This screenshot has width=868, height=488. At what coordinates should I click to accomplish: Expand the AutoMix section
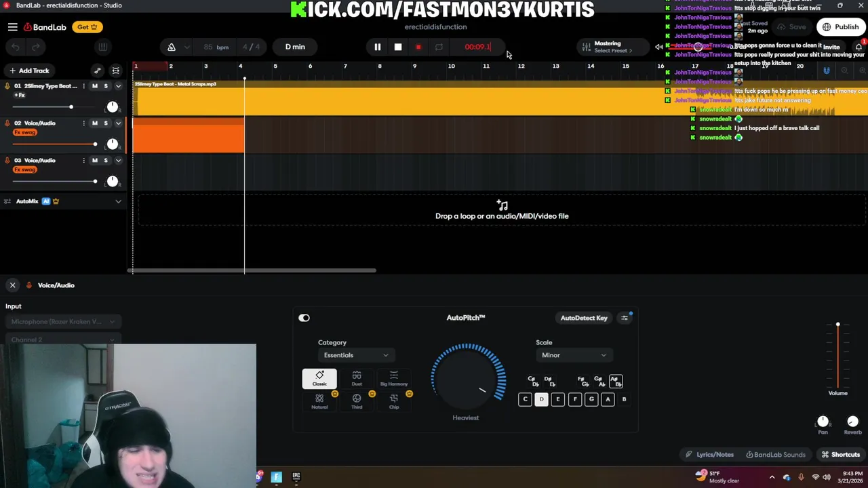click(118, 201)
